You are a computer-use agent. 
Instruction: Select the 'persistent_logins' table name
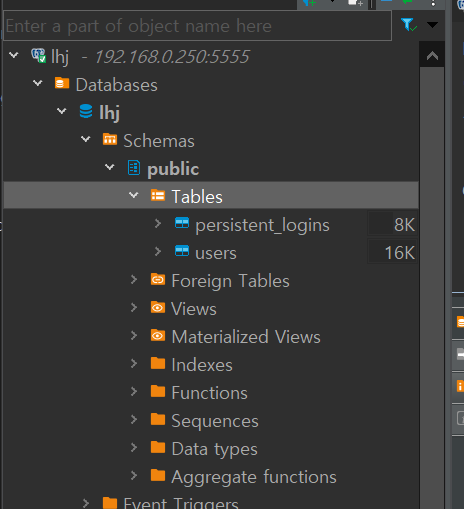coord(262,225)
